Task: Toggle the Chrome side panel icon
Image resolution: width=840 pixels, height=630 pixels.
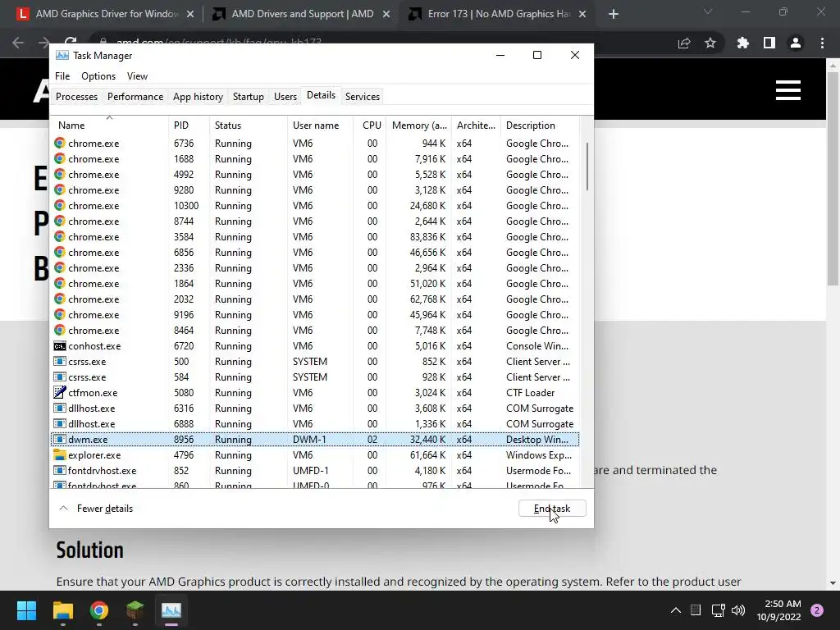Action: 769,43
